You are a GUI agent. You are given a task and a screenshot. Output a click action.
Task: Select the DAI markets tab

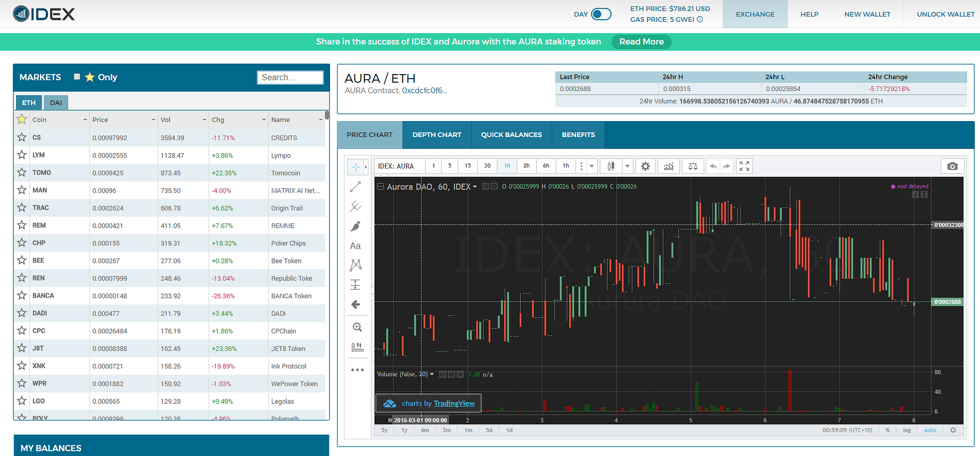point(56,102)
